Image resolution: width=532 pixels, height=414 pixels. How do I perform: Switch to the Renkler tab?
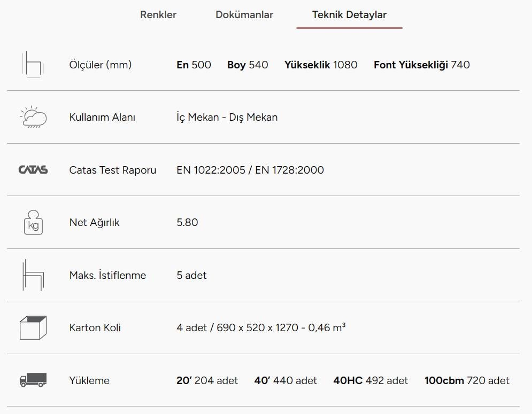click(x=158, y=14)
